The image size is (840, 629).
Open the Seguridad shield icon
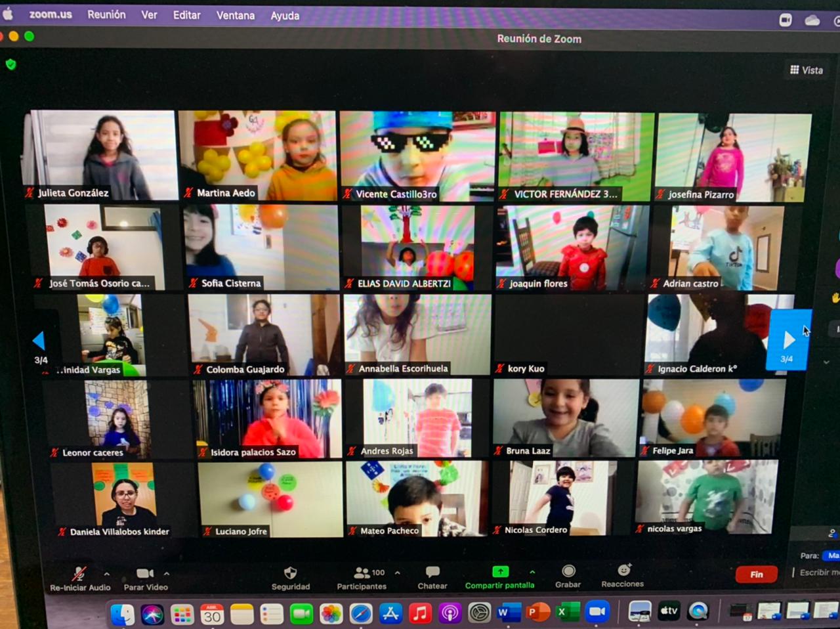pyautogui.click(x=290, y=573)
